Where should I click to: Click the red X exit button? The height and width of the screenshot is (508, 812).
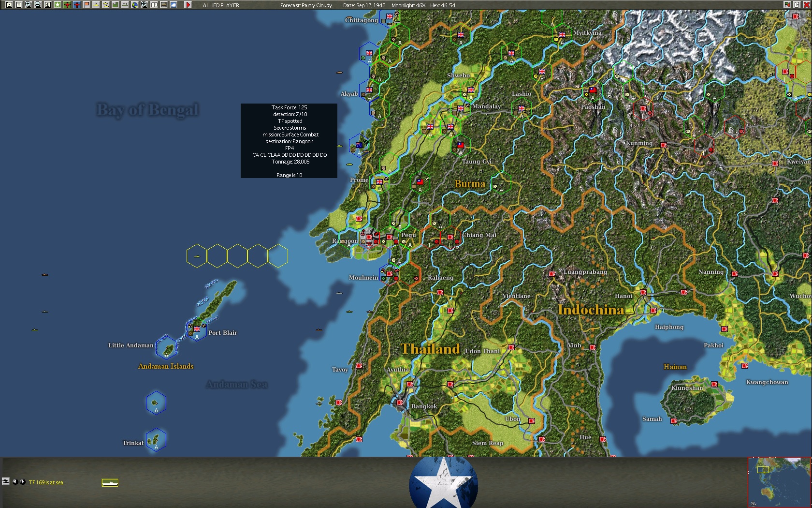click(806, 5)
